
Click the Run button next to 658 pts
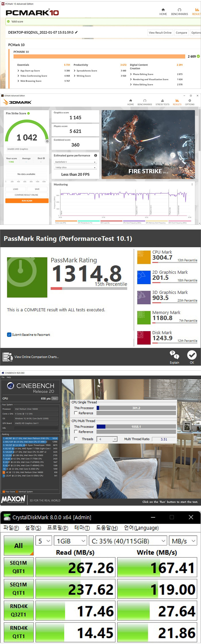55,398
